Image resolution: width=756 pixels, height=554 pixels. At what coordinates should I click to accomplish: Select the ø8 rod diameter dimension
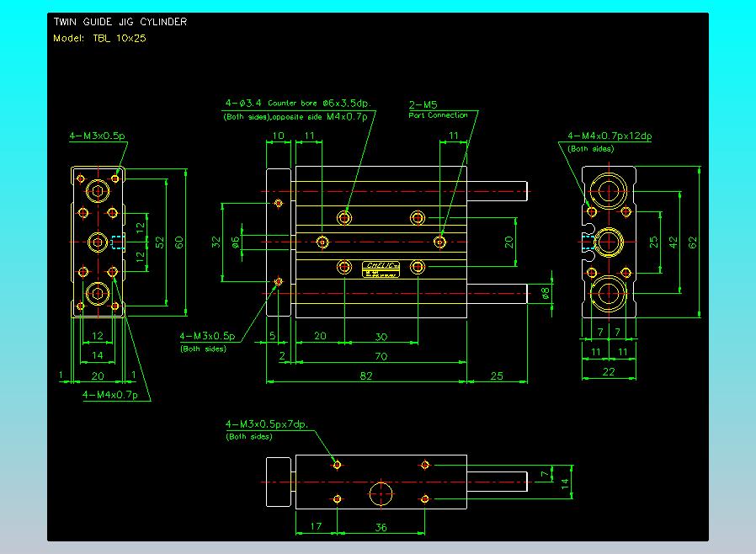(545, 293)
